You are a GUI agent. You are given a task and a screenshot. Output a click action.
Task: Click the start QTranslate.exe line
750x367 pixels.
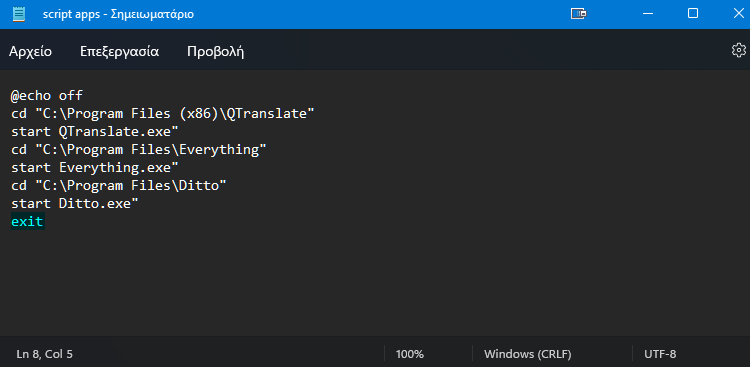click(95, 132)
